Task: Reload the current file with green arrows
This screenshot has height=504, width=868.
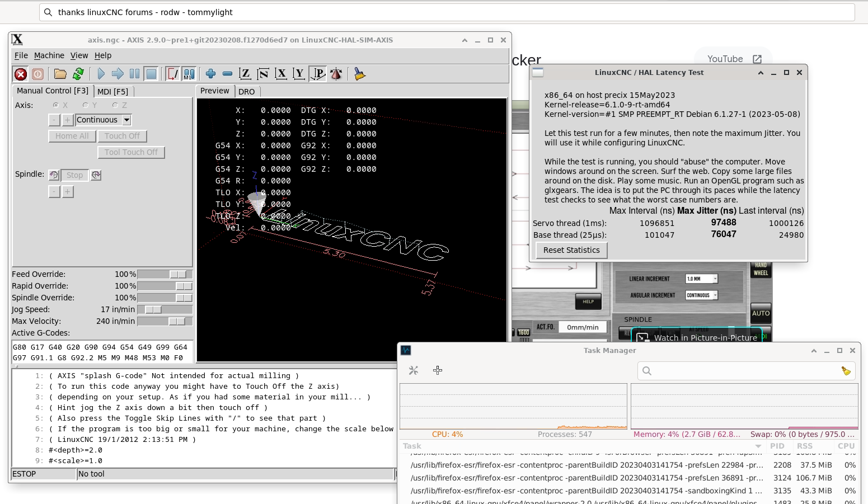Action: [78, 74]
